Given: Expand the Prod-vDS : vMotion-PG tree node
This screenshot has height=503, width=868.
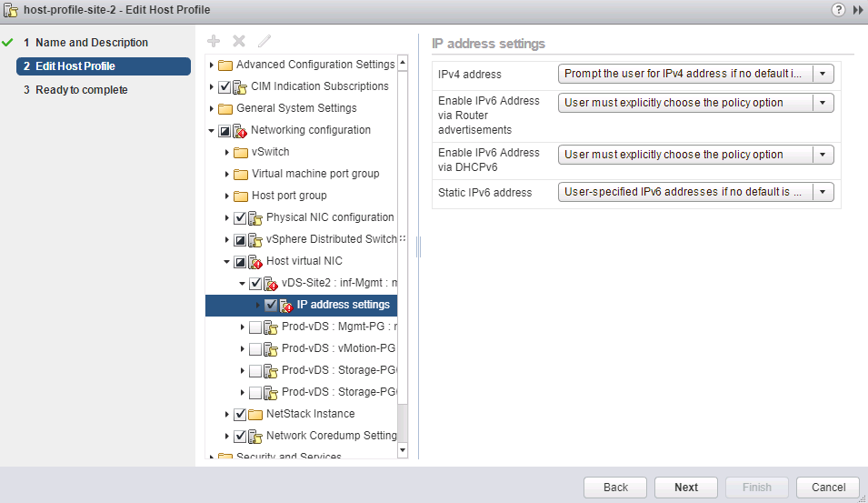Looking at the screenshot, I should pos(243,348).
